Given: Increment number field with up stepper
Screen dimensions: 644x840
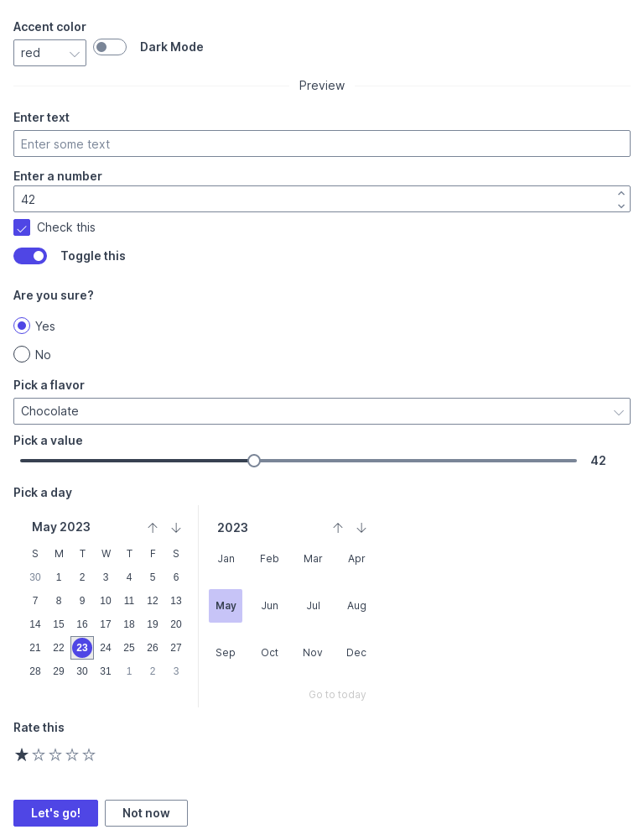Looking at the screenshot, I should (x=621, y=193).
